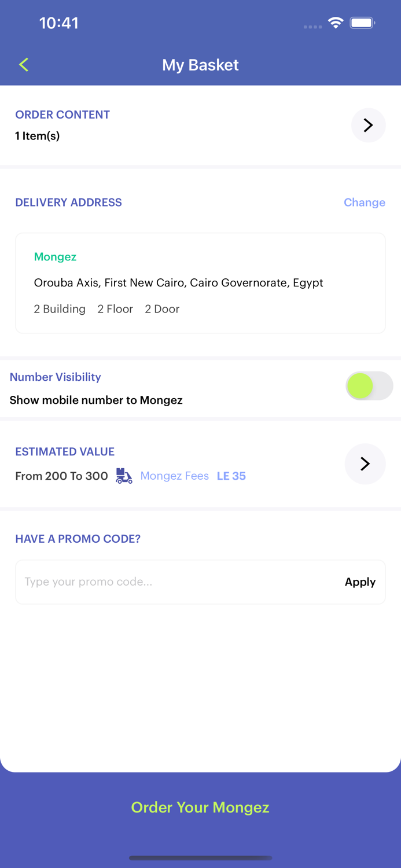Change the delivery address
Image resolution: width=401 pixels, height=868 pixels.
click(x=365, y=203)
